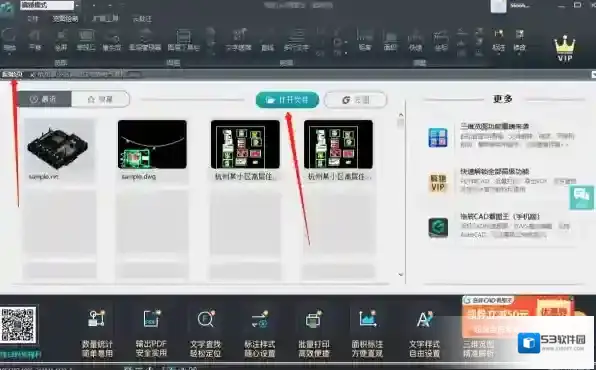Select the 平移 pan tool
The image size is (596, 370).
click(x=35, y=40)
